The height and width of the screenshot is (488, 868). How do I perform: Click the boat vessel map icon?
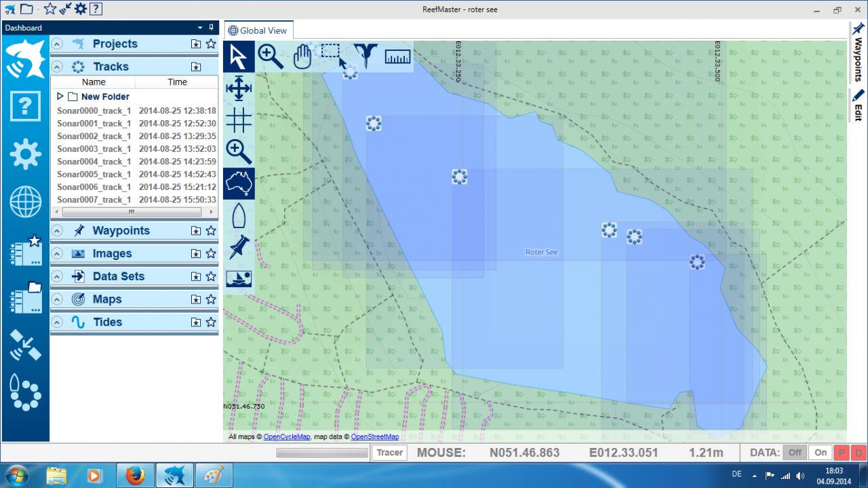click(239, 216)
